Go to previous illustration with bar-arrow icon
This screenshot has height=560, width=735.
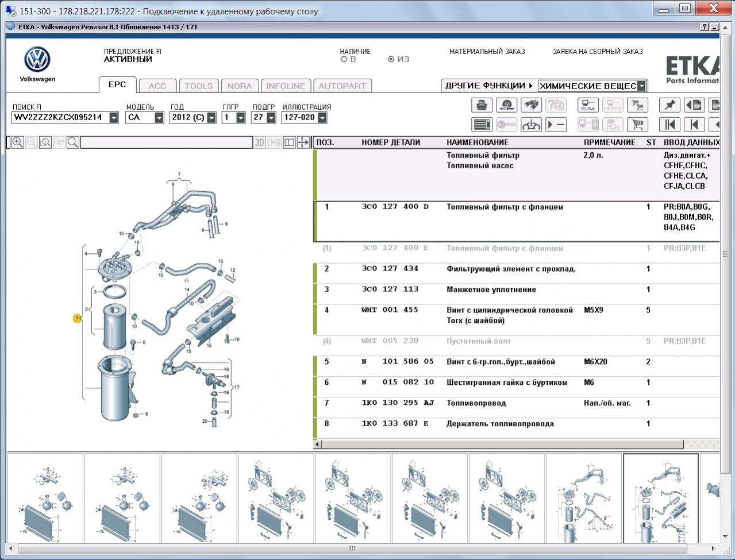(694, 125)
